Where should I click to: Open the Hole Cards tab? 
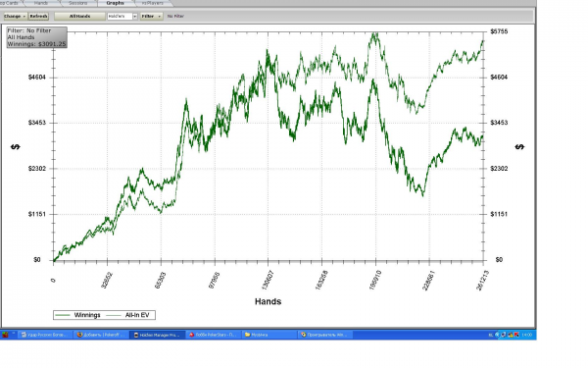click(x=11, y=3)
